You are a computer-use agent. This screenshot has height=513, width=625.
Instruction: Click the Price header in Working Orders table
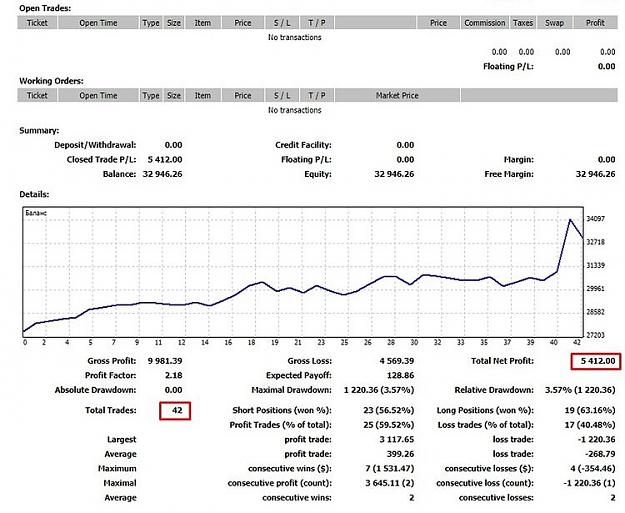pos(243,95)
